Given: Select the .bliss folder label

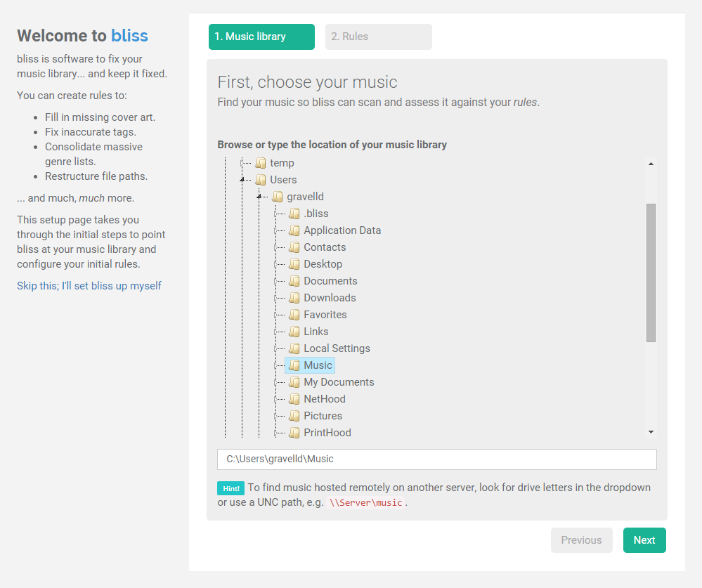Looking at the screenshot, I should click(x=316, y=214).
